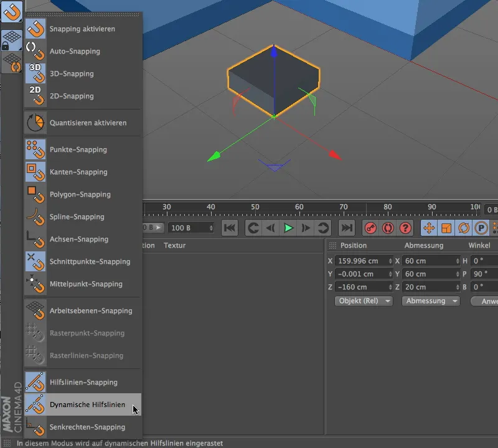Click the Snapping magnet icon in left toolbar

11,12
